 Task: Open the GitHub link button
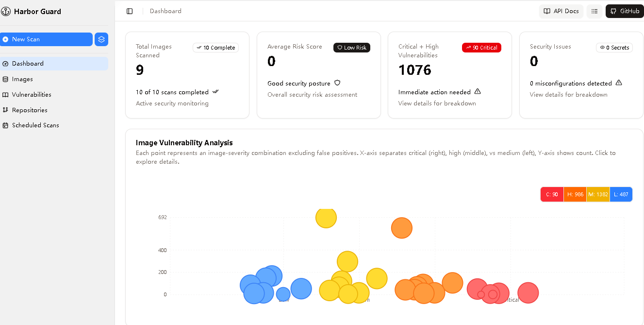[x=624, y=11]
